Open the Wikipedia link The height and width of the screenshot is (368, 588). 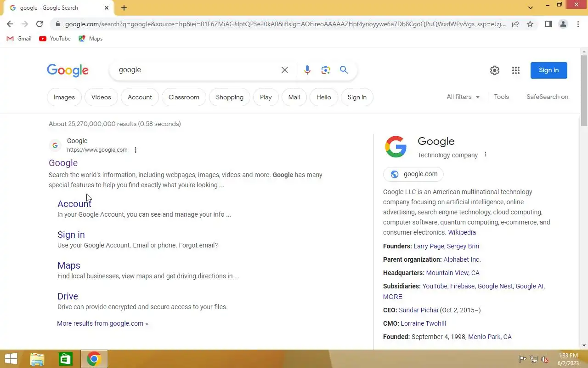462,232
